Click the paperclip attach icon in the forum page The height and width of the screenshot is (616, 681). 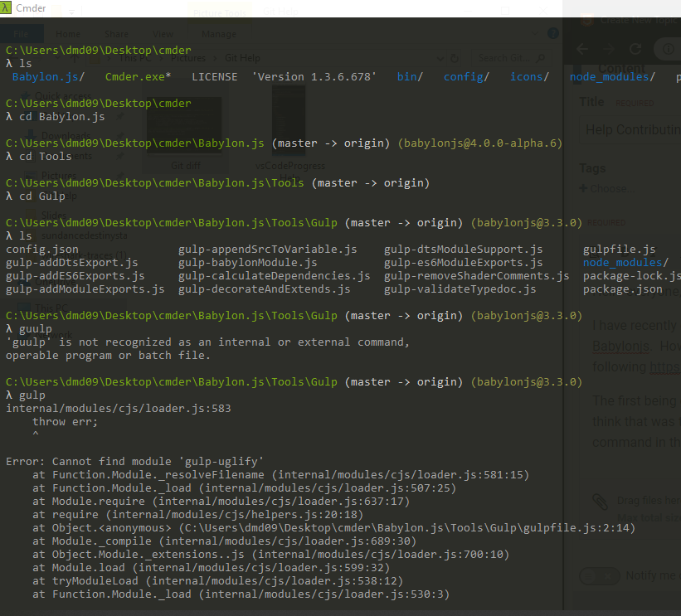(x=601, y=502)
